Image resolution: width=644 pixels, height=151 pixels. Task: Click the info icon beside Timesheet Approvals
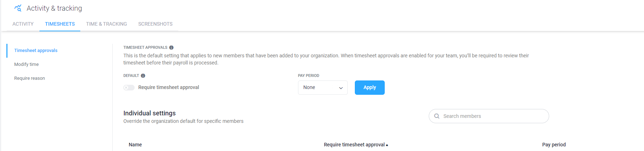click(171, 47)
